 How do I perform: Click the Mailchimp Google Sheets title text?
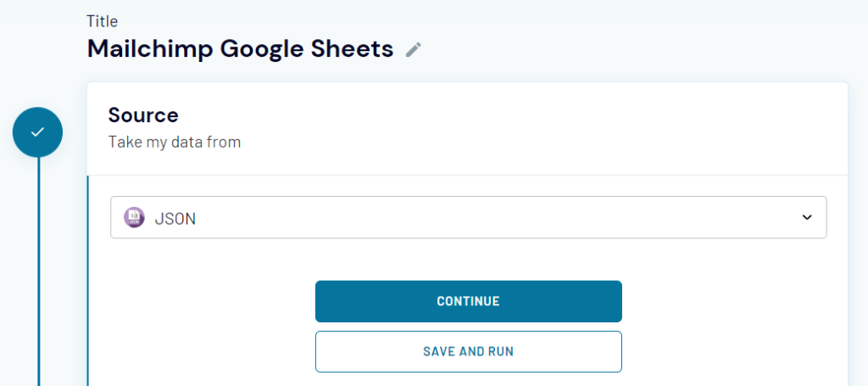click(x=240, y=49)
